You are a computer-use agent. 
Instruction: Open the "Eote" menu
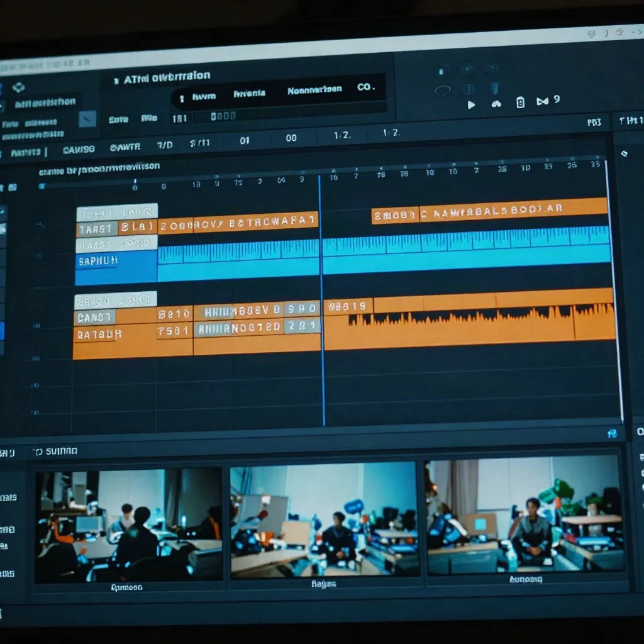tap(118, 119)
